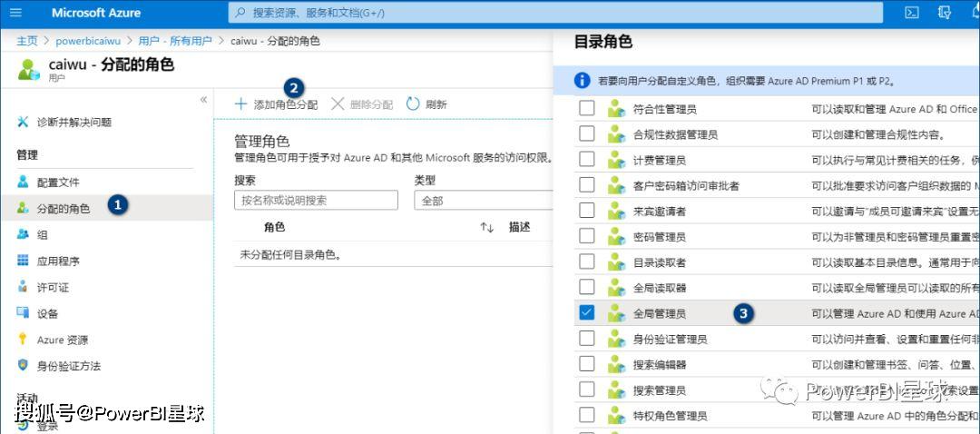Image resolution: width=980 pixels, height=434 pixels.
Task: Check the 密码管理员 checkbox
Action: pos(587,236)
